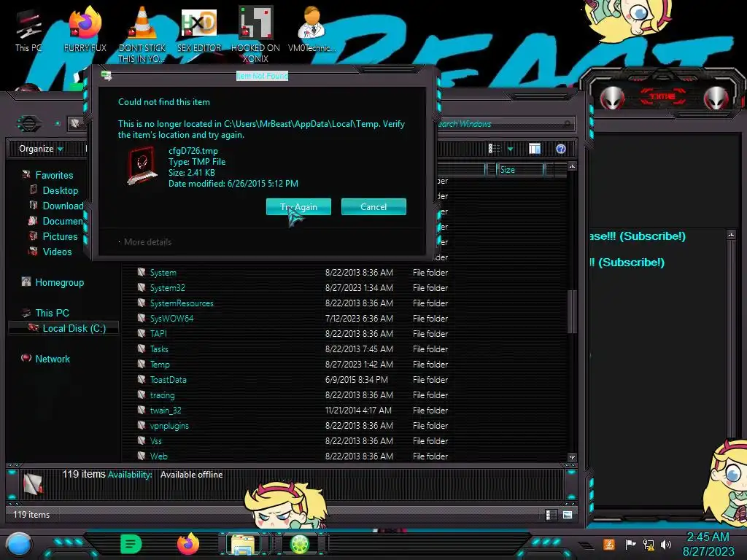This screenshot has width=747, height=560.
Task: Click scroll-up arrow in right side gadget panel
Action: point(731,235)
